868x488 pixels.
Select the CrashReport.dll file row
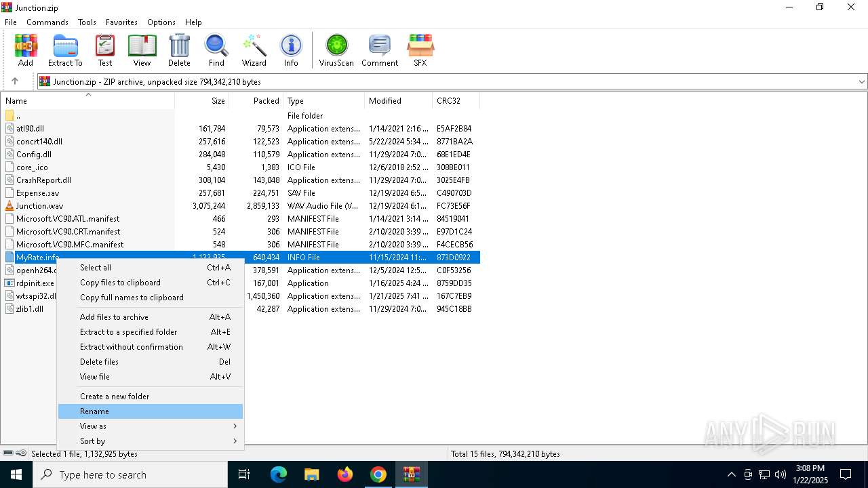click(241, 180)
